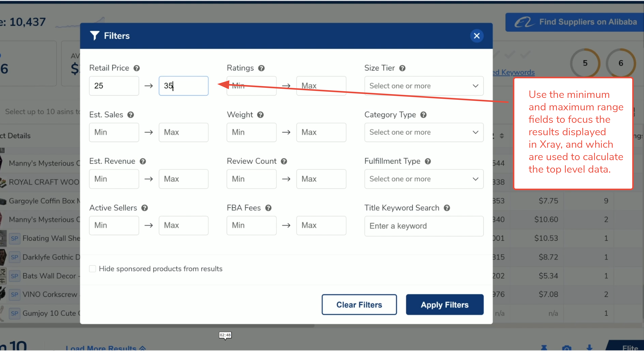
Task: Click the Category Type help icon
Action: click(423, 115)
